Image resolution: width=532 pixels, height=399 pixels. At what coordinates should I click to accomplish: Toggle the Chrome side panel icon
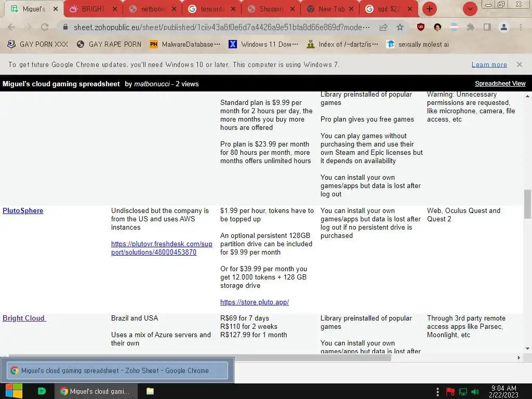point(487,27)
